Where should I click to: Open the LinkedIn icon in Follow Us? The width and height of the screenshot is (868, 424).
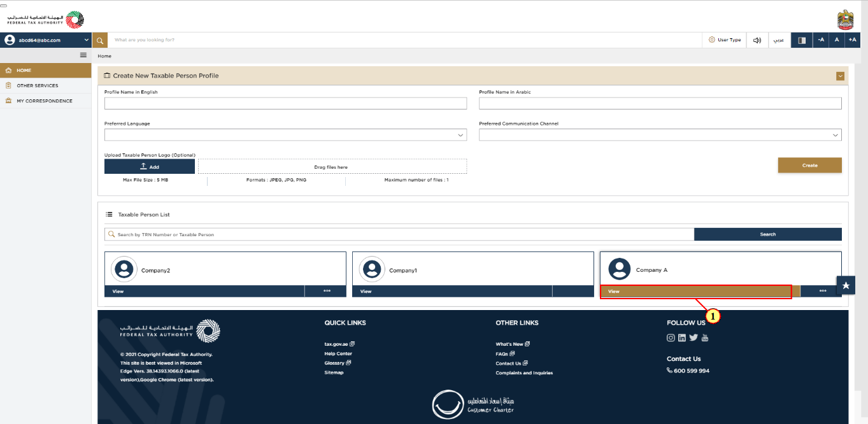(682, 337)
